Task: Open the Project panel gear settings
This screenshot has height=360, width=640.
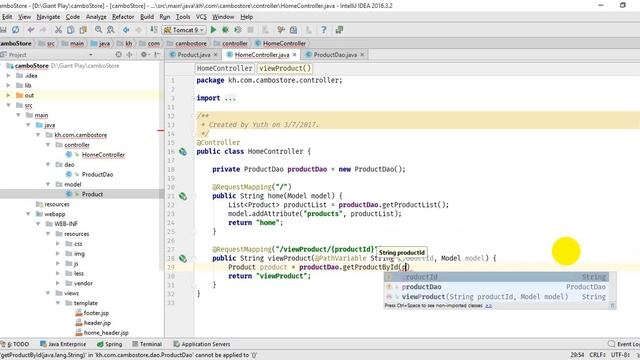Action: pyautogui.click(x=144, y=54)
